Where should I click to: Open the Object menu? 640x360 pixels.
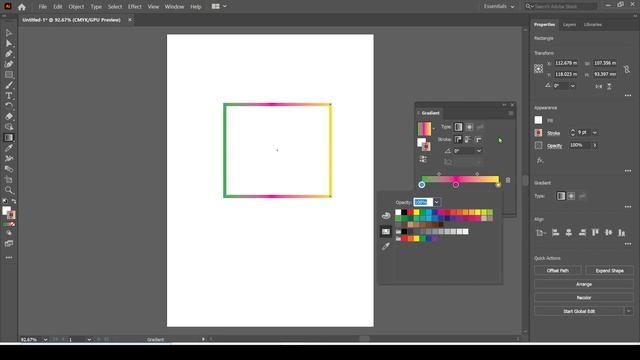(76, 7)
